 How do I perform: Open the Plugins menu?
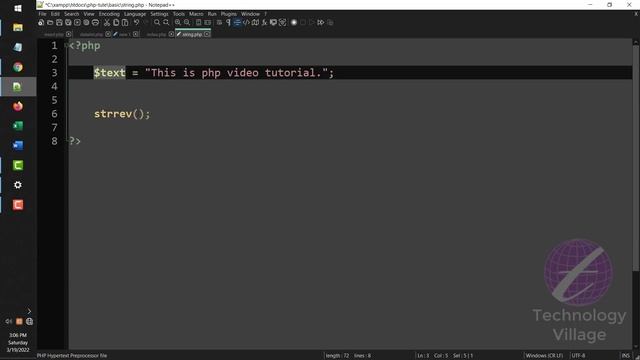point(229,14)
